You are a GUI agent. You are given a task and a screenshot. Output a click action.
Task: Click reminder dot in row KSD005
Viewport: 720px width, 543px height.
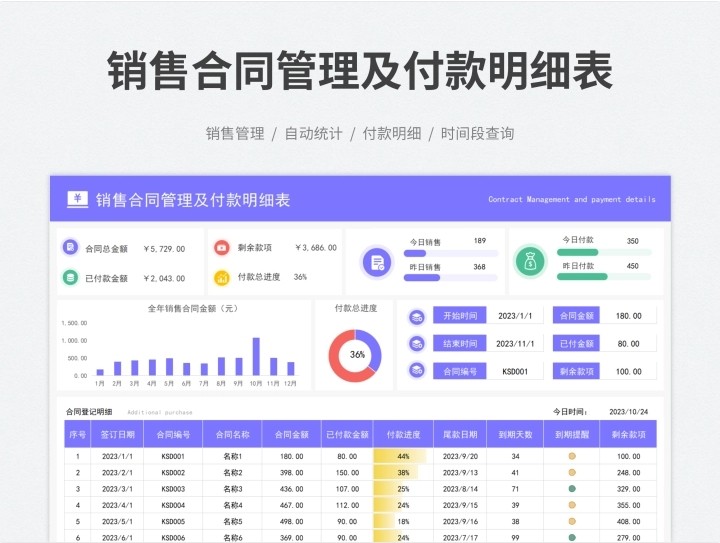(x=572, y=521)
